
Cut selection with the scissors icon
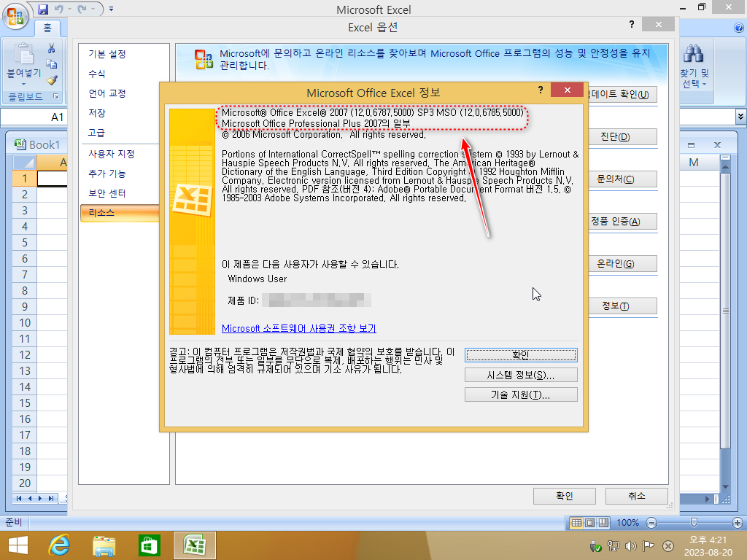52,49
